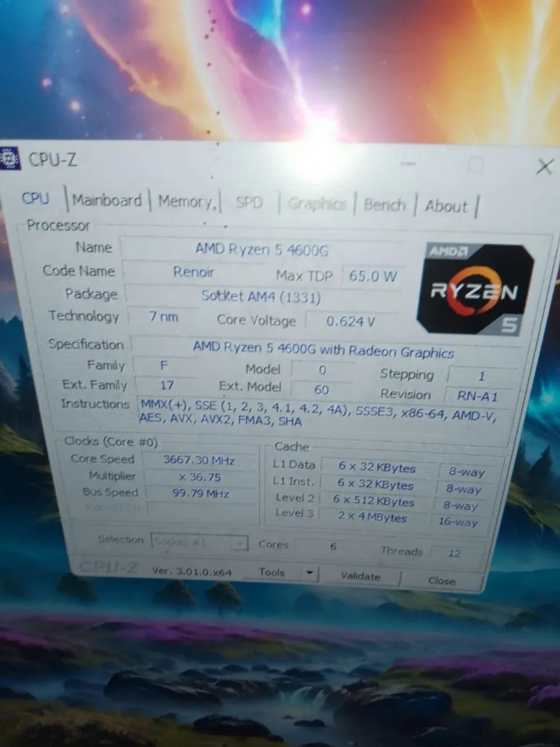Click the Ext. Model value 60
The width and height of the screenshot is (560, 747).
click(321, 389)
